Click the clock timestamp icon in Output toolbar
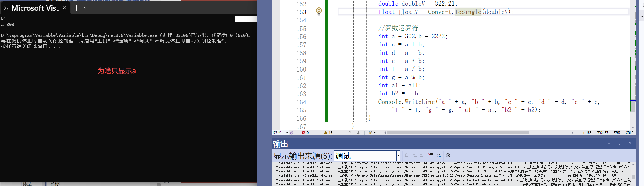644x186 pixels. click(x=448, y=155)
